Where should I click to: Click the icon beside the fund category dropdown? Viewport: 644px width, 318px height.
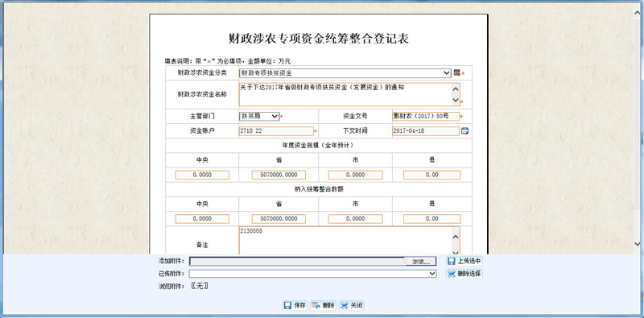456,73
